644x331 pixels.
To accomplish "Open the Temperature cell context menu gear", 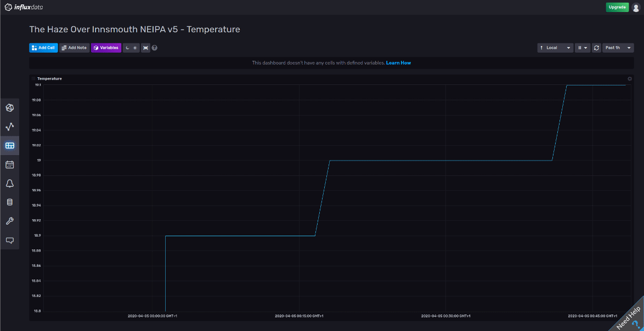I will click(x=629, y=78).
